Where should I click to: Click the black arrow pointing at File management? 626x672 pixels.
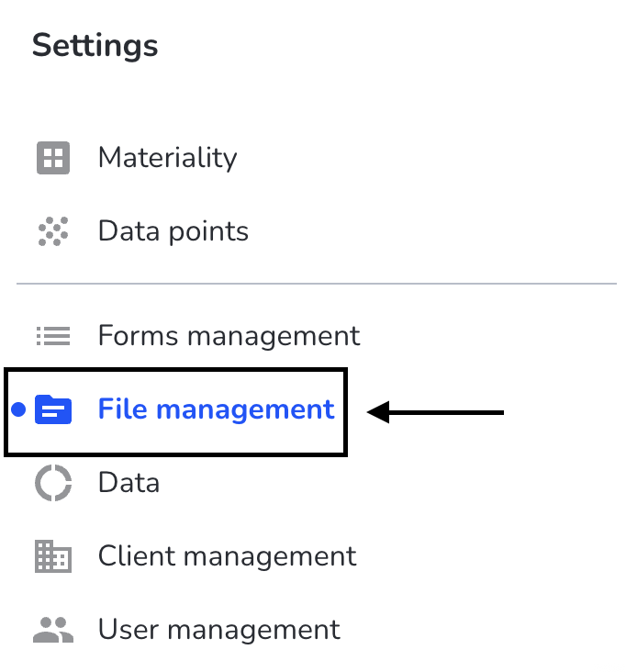click(x=435, y=412)
